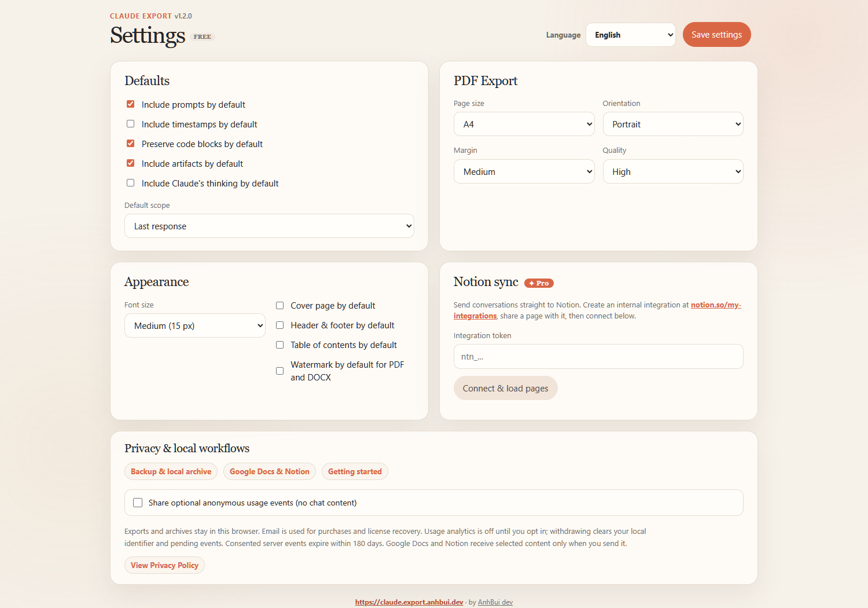Enable Watermark by default for PDF and DOCX
868x608 pixels.
click(x=279, y=371)
